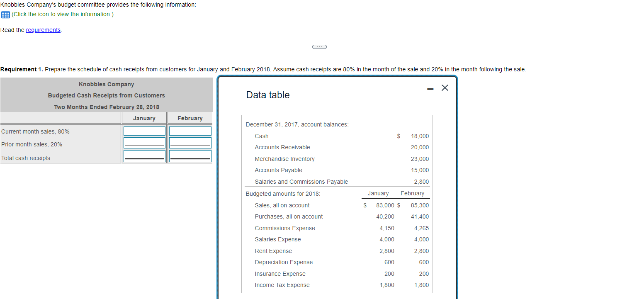644x299 pixels.
Task: Select the 'Total cash receipts' label
Action: (x=26, y=158)
